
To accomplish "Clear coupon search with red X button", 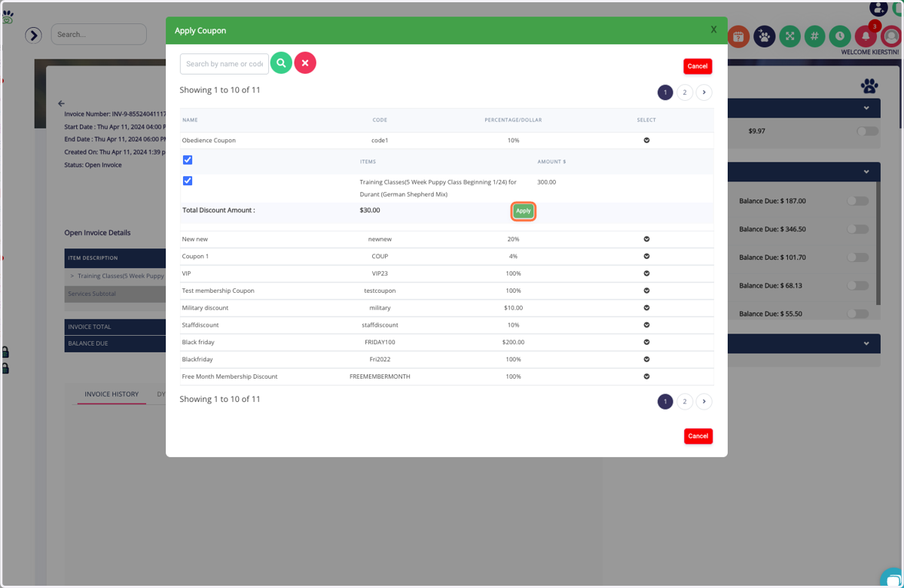I will pos(305,63).
